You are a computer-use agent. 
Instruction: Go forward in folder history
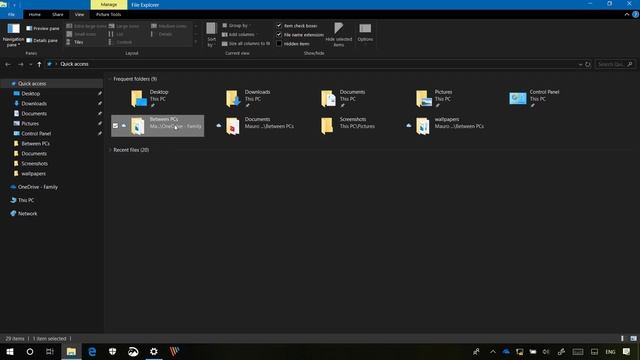[20, 64]
